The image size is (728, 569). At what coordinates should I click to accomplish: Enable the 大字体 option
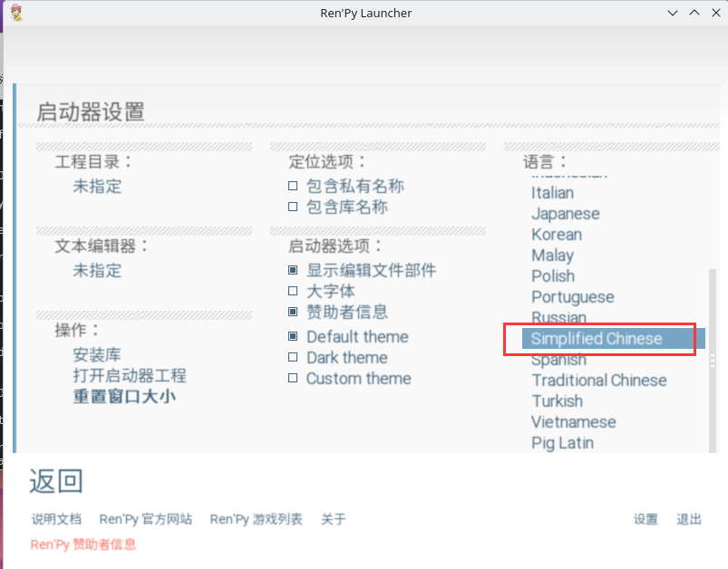(293, 291)
